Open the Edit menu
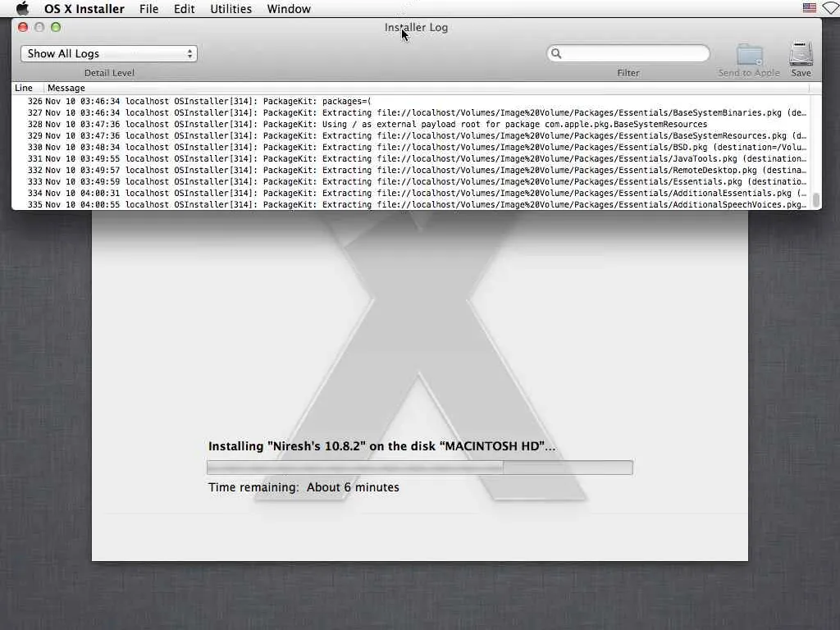840x630 pixels. pyautogui.click(x=185, y=9)
